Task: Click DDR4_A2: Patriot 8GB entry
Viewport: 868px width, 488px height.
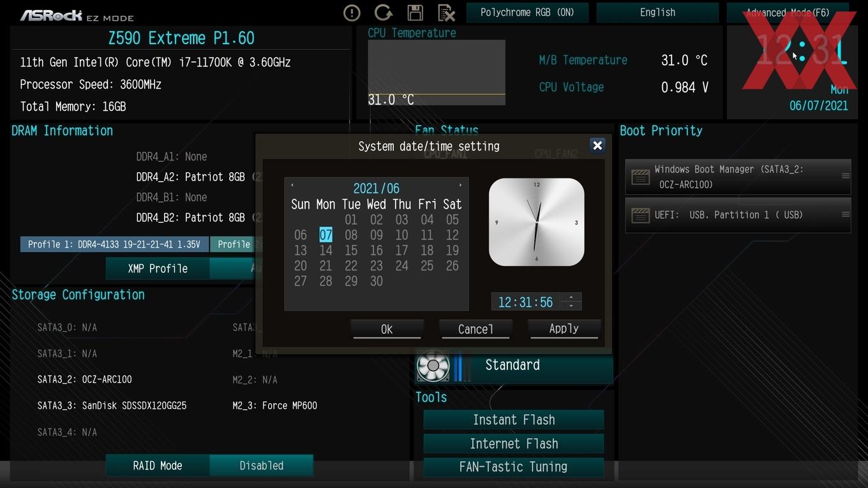Action: click(x=190, y=177)
